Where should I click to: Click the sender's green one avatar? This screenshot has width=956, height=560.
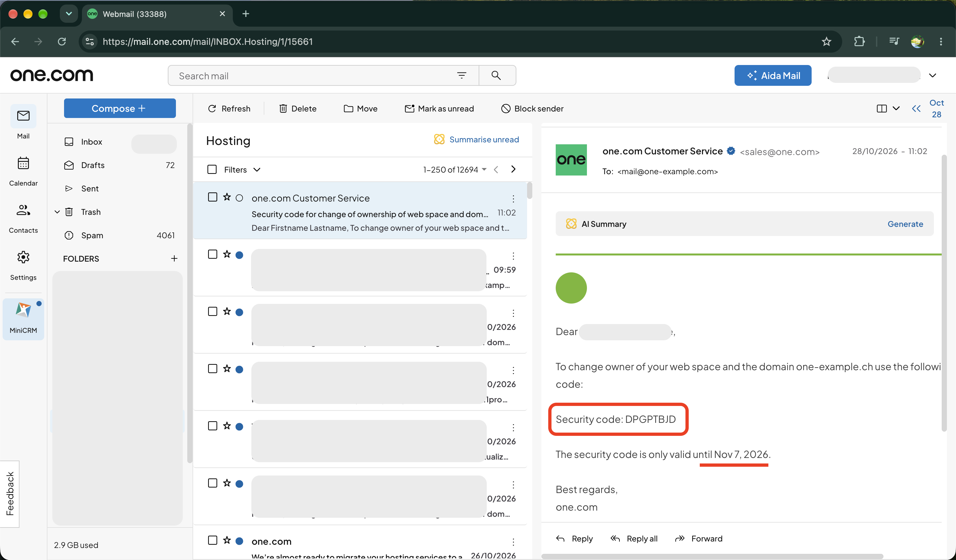tap(571, 160)
